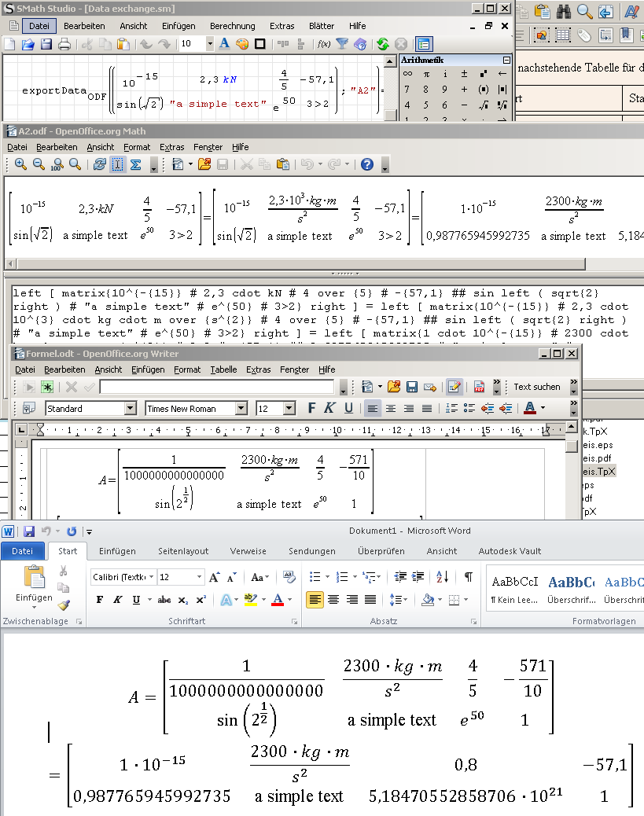Apply the Kein Leerraum style in Word
The width and height of the screenshot is (644, 816).
(x=514, y=590)
